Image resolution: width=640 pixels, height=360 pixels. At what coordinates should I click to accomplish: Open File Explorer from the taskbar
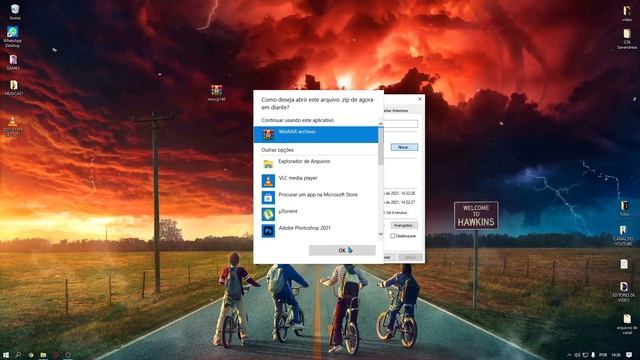[x=43, y=355]
